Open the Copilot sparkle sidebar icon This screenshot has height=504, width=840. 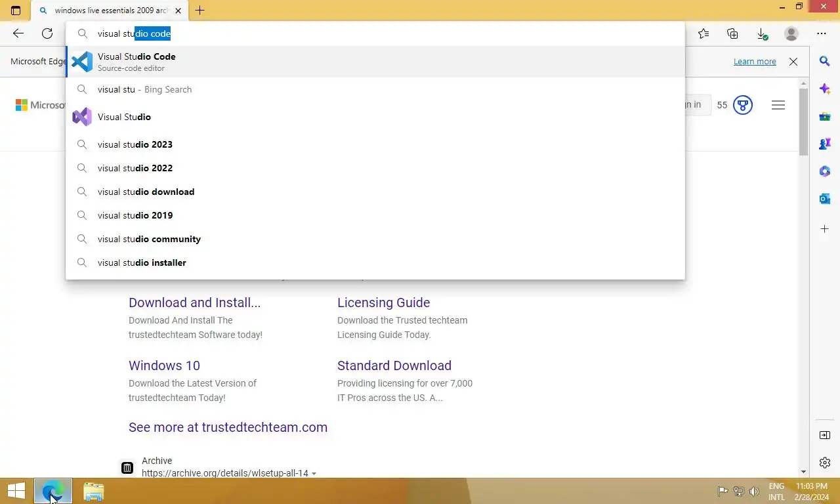point(825,89)
